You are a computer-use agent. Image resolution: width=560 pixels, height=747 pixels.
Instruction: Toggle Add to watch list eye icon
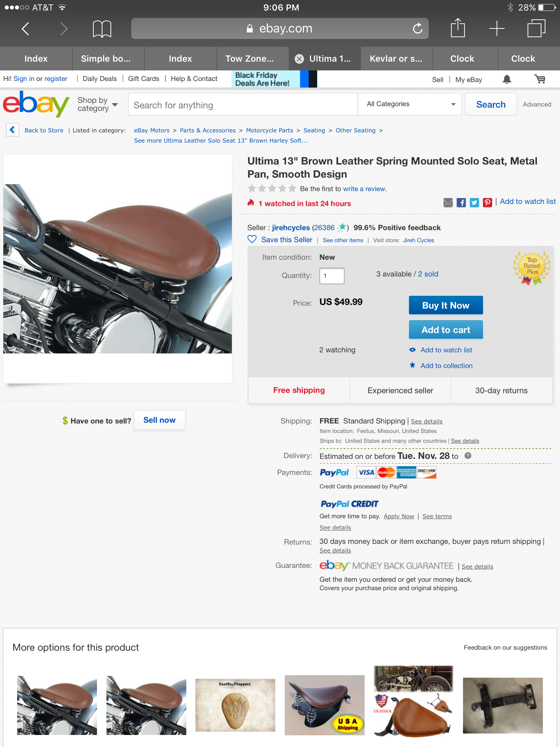412,350
